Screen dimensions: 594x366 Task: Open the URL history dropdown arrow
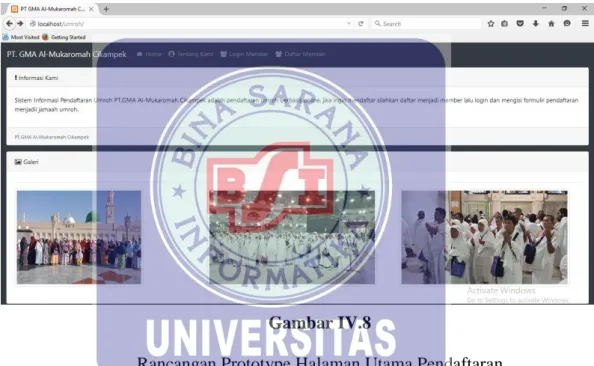[x=349, y=23]
